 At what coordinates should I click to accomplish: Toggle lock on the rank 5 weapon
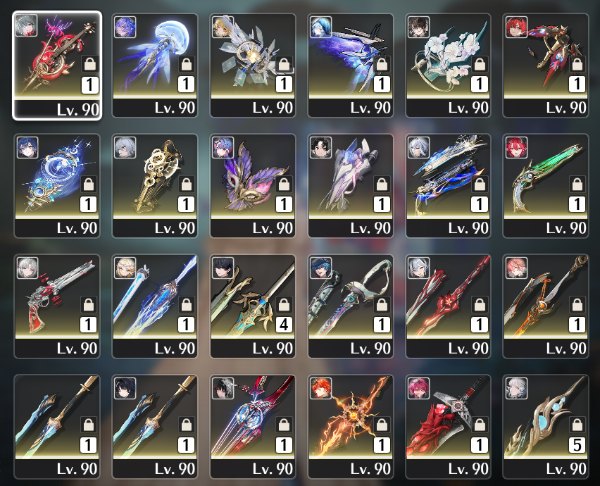(x=577, y=424)
